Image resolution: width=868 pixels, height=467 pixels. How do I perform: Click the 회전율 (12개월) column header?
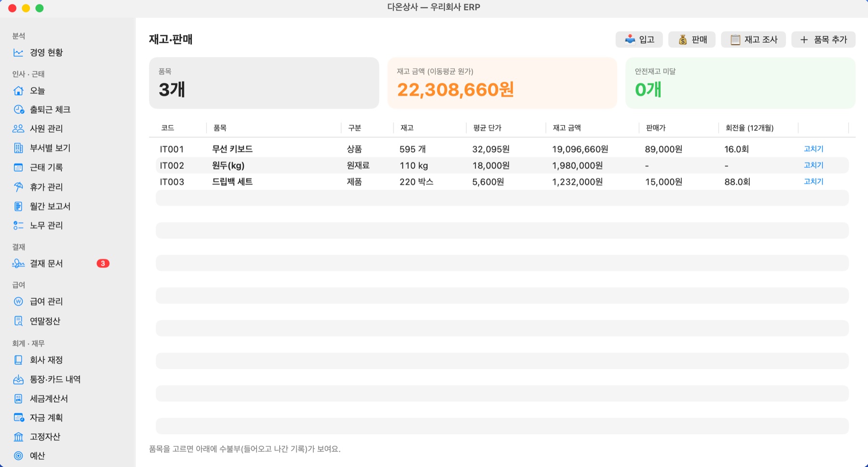click(749, 128)
